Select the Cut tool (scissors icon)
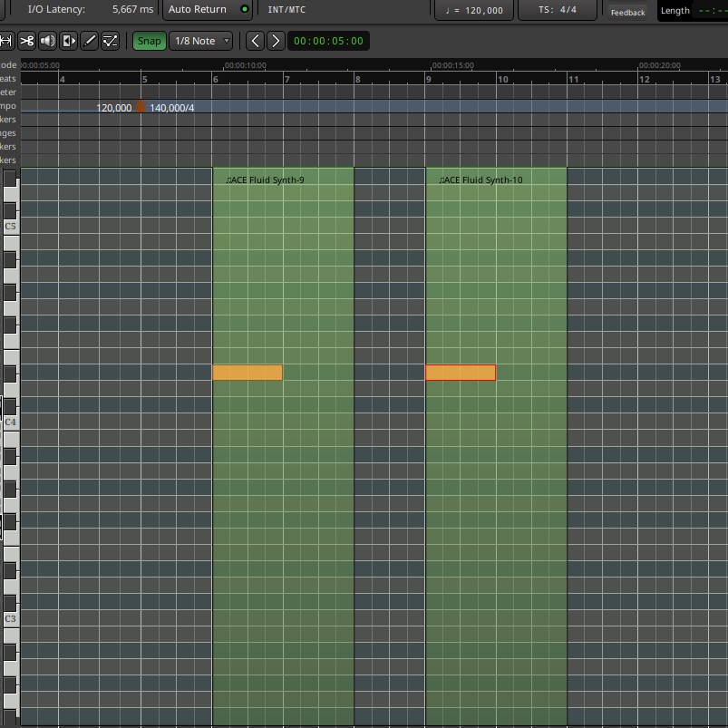 26,41
